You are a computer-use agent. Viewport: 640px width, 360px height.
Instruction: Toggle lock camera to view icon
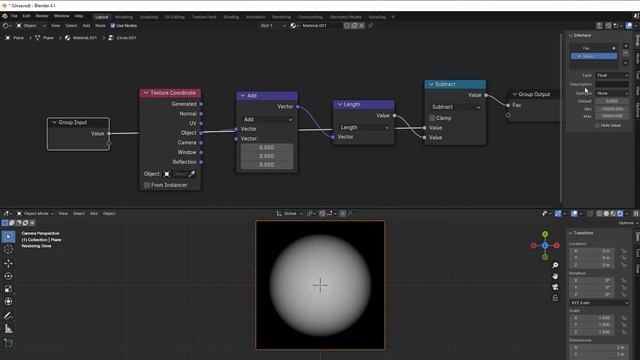pos(555,298)
